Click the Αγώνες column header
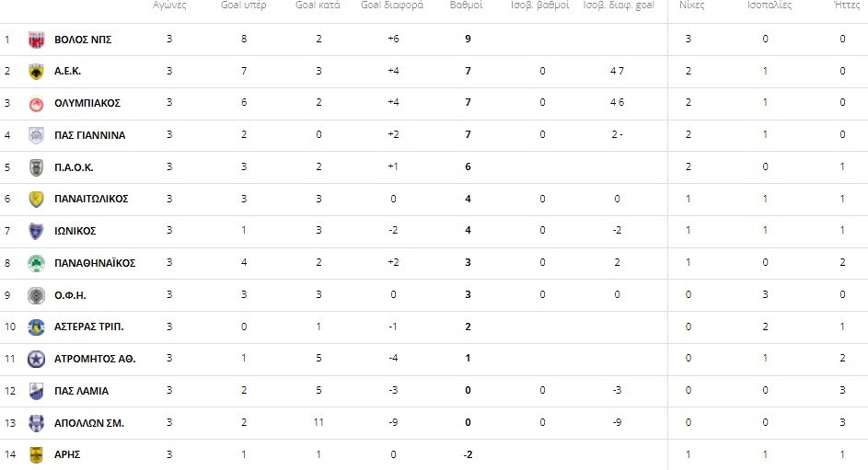Screen dimensions: 868x470 (x=169, y=6)
